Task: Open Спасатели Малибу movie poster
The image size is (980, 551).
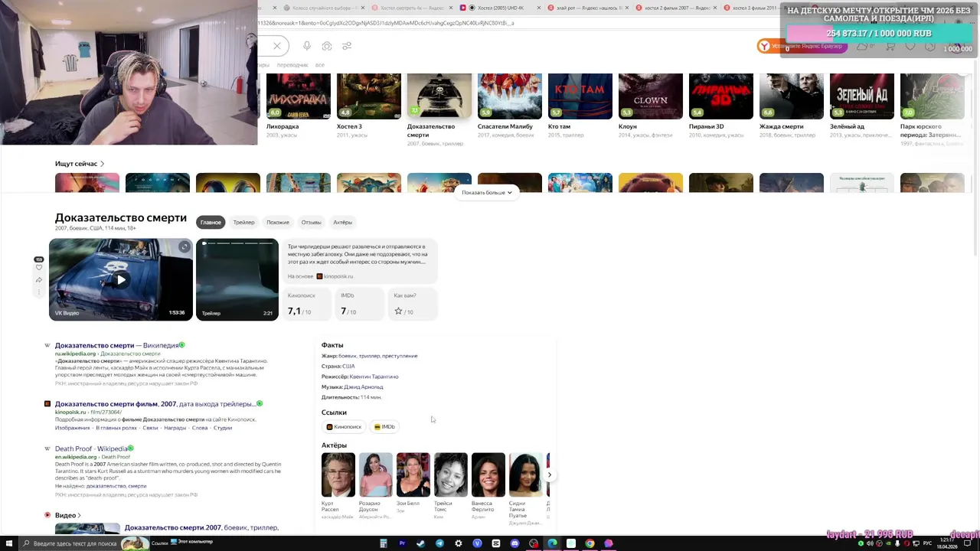Action: pyautogui.click(x=510, y=96)
